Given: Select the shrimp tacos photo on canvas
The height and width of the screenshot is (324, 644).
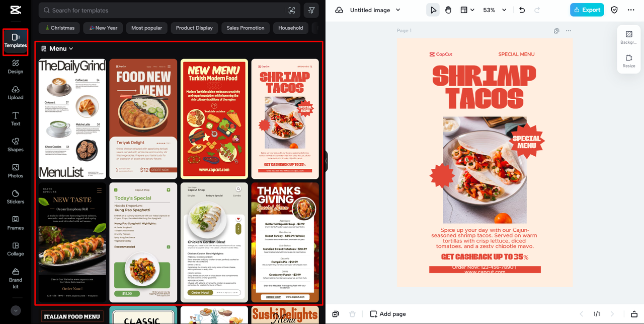Looking at the screenshot, I should click(x=485, y=170).
